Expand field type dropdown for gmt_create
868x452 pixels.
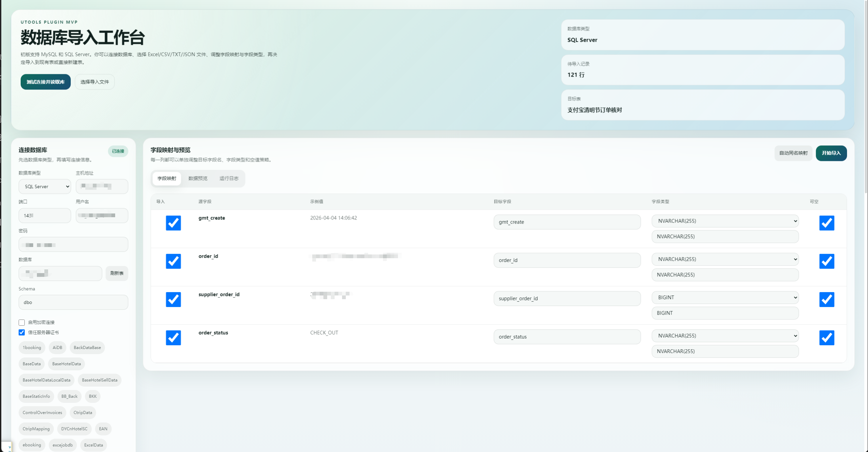[725, 221]
